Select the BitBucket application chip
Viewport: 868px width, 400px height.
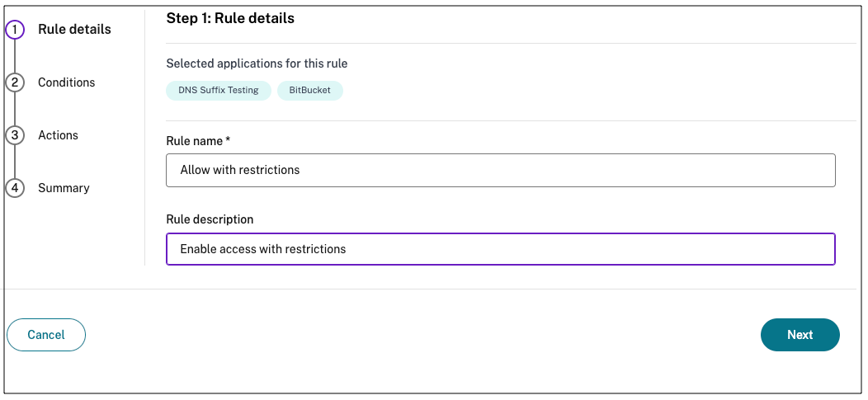click(x=309, y=91)
